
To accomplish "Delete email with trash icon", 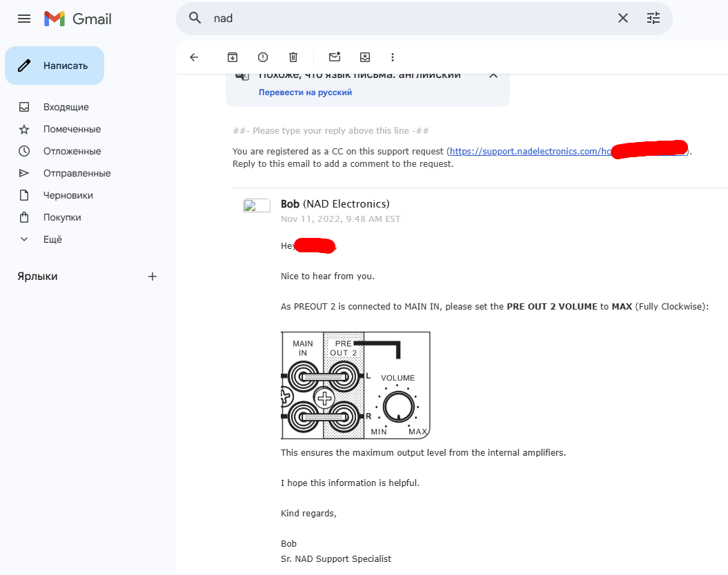I will click(x=293, y=57).
